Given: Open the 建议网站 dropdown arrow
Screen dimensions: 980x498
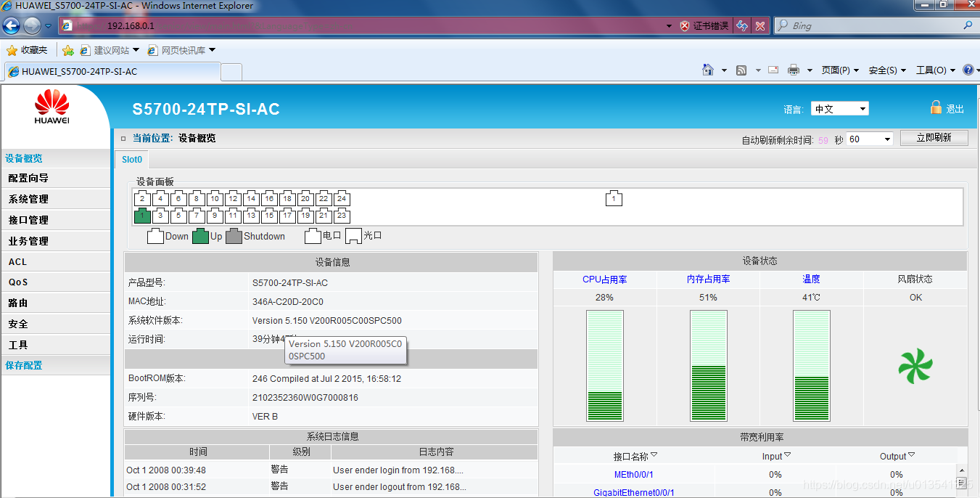Looking at the screenshot, I should click(x=136, y=50).
